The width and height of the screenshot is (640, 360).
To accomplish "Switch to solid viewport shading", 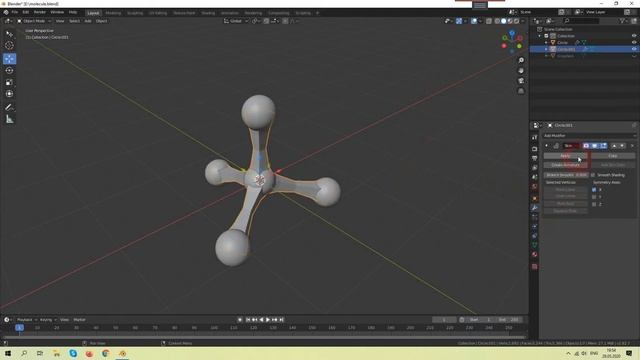I will pos(503,21).
